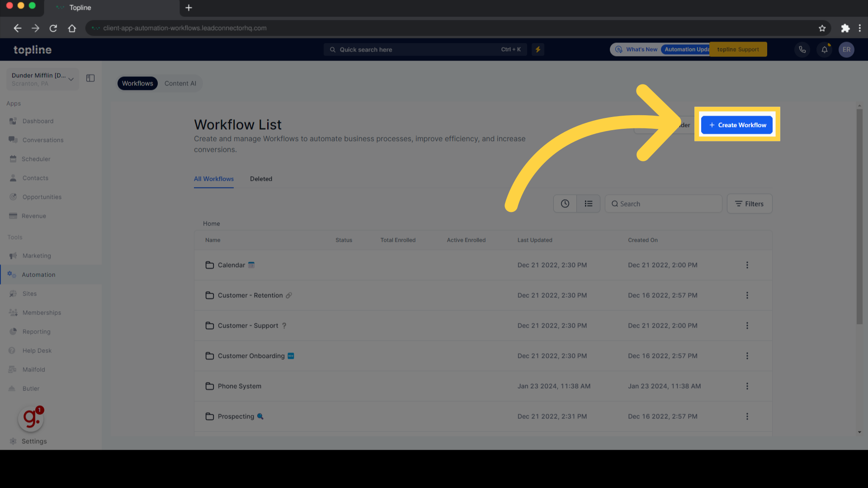Viewport: 868px width, 488px height.
Task: Open the notifications bell
Action: pyautogui.click(x=824, y=50)
